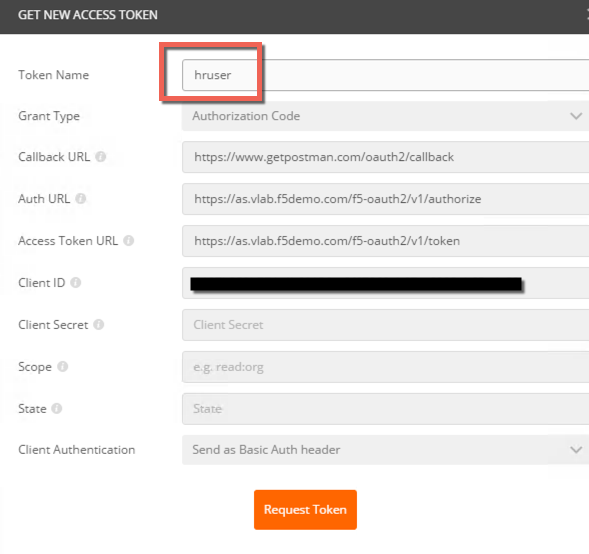This screenshot has height=554, width=589.
Task: Select the redacted Client ID field
Action: (x=385, y=283)
